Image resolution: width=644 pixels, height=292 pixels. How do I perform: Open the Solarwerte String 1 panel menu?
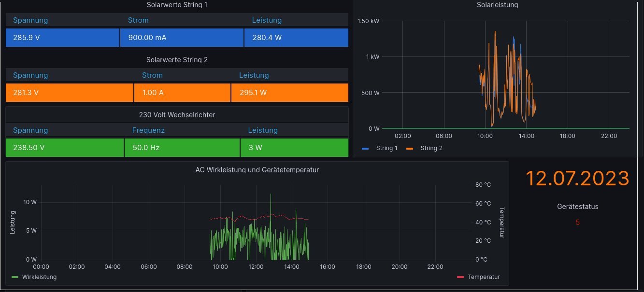pos(177,5)
